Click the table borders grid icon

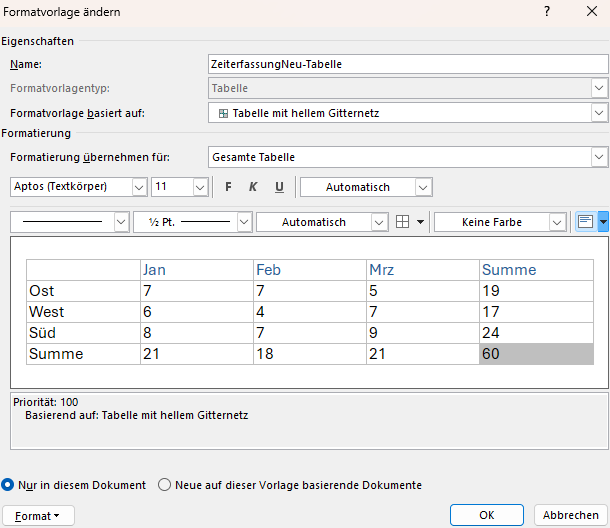[403, 222]
